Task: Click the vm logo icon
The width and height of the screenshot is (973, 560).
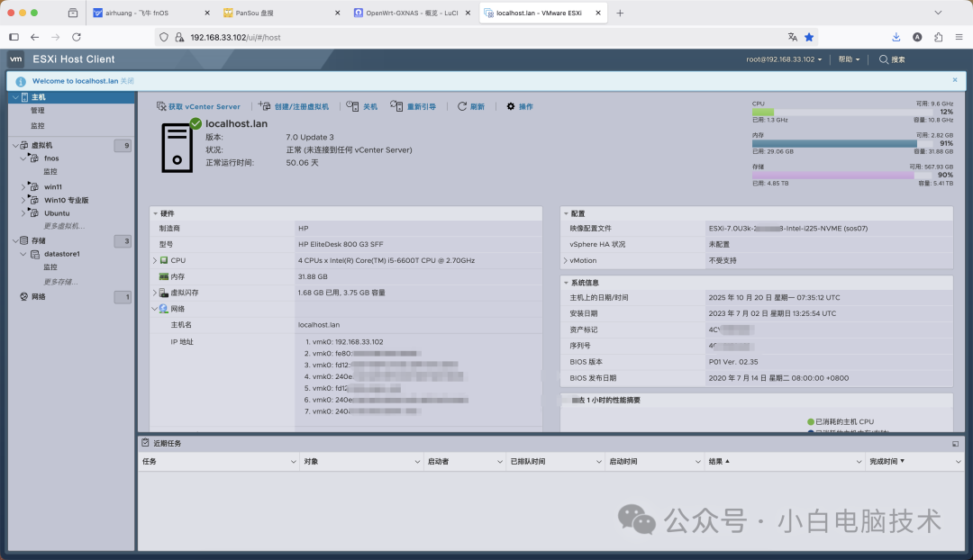Action: pyautogui.click(x=16, y=59)
